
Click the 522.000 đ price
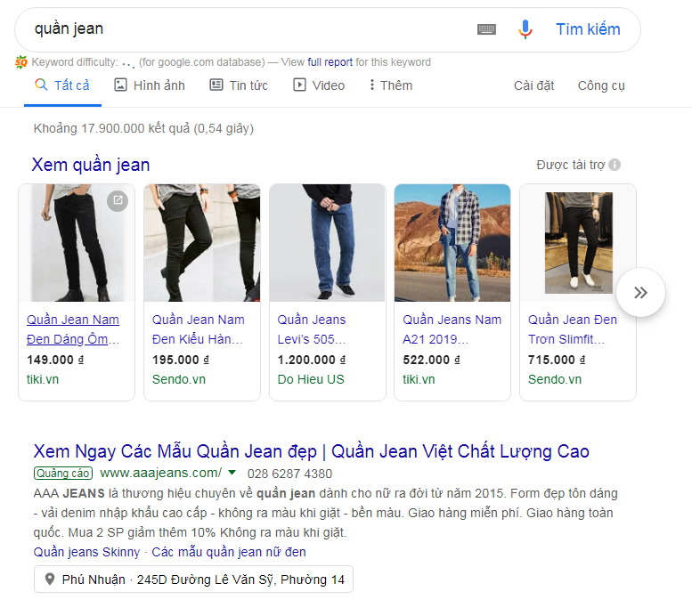click(431, 360)
